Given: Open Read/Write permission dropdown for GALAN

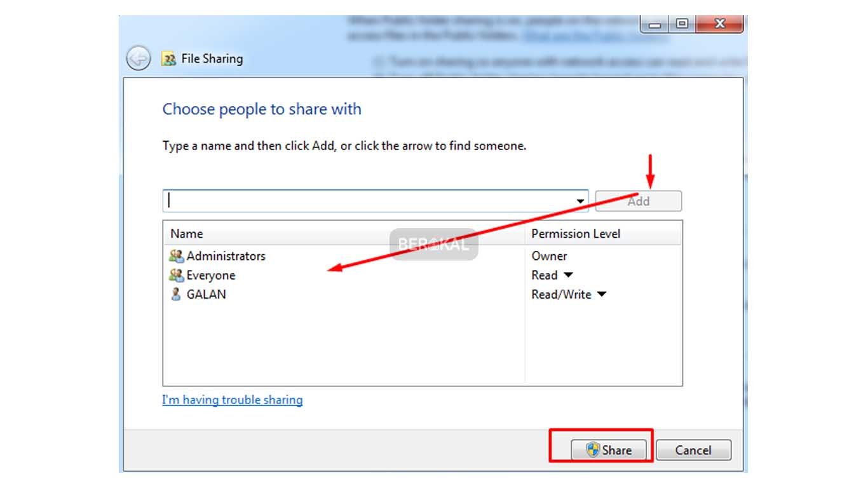Looking at the screenshot, I should 601,294.
